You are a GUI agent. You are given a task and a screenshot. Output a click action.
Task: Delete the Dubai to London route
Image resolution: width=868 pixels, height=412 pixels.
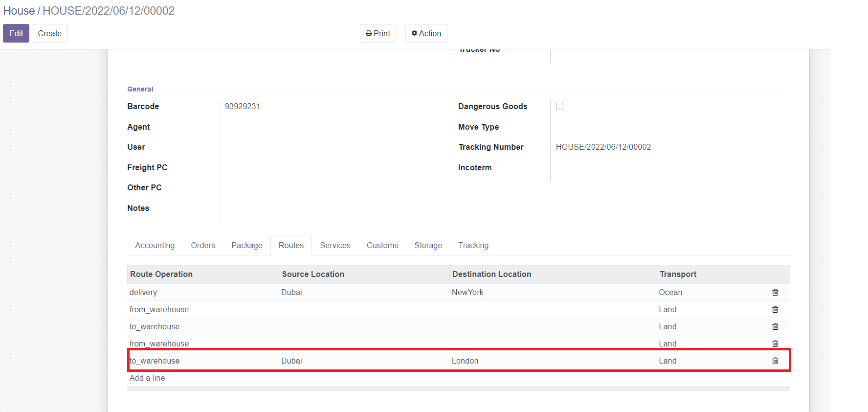[x=775, y=361]
